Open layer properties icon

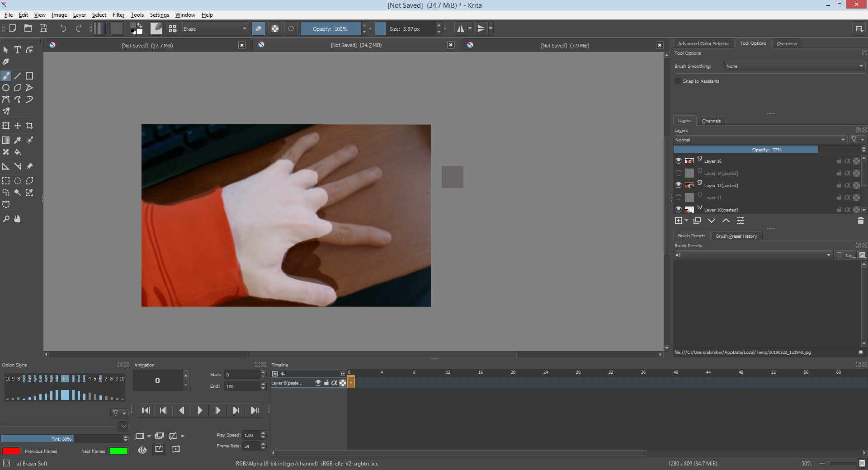point(741,221)
